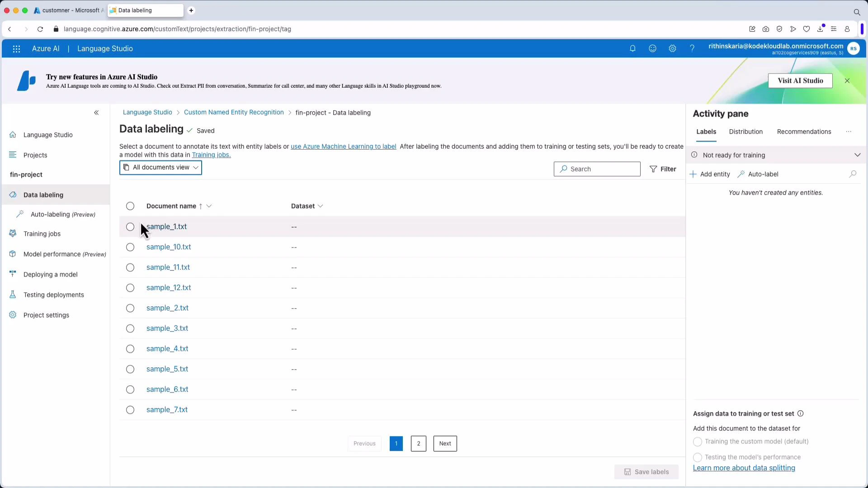Click inside the document search field
Screen dimensions: 868x488
597,169
